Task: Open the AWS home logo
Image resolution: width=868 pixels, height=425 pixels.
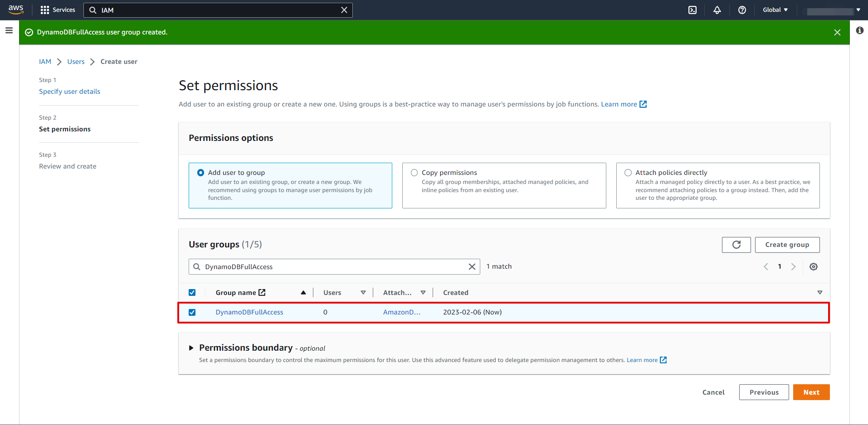Action: [x=16, y=10]
